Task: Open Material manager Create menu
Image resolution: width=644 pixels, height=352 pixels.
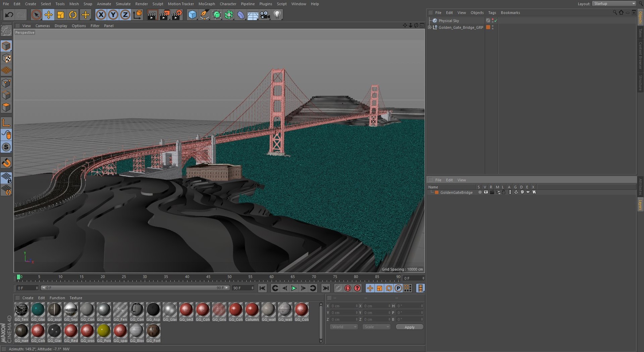Action: pos(28,298)
